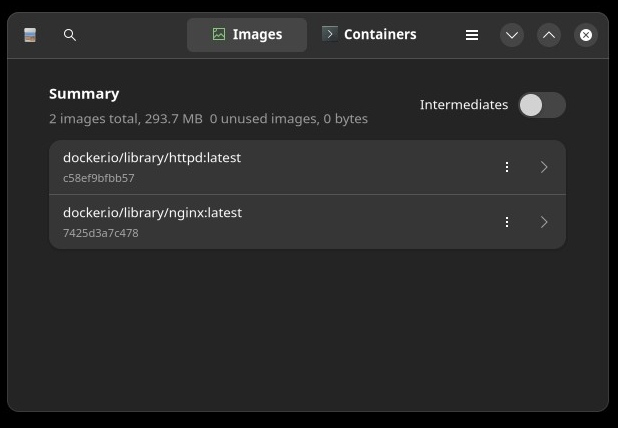Minimize window with the down-chevron button
Image resolution: width=618 pixels, height=428 pixels.
click(x=512, y=35)
